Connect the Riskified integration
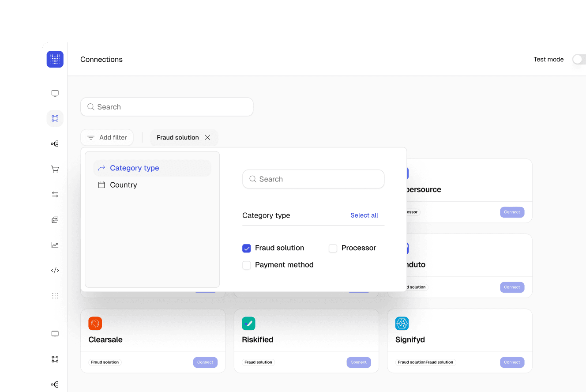Viewport: 586px width, 392px height. (x=359, y=362)
